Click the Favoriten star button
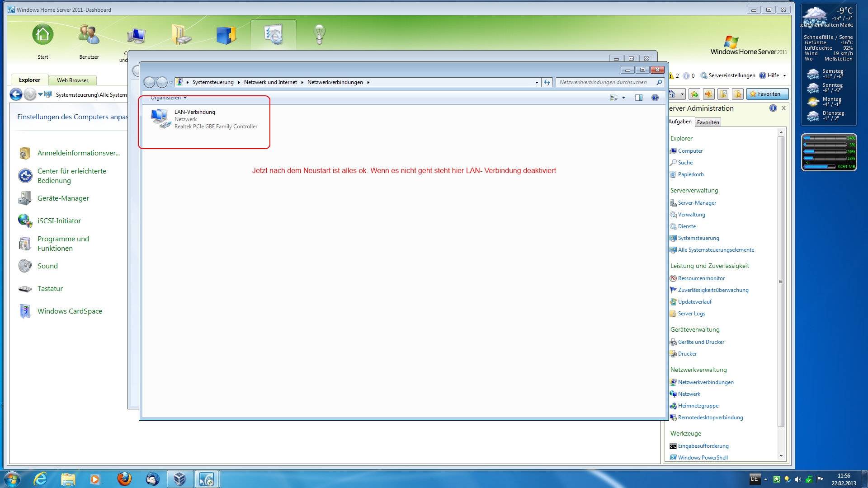Image resolution: width=868 pixels, height=488 pixels. [767, 94]
